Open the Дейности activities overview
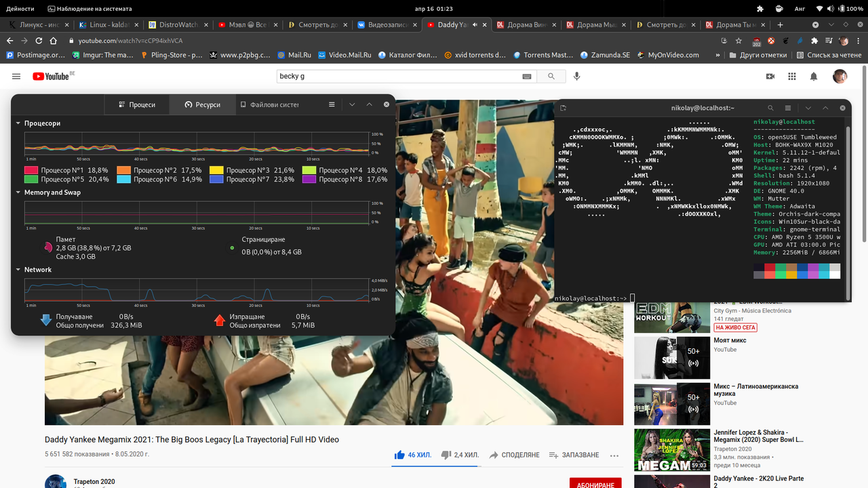The image size is (868, 488). 20,9
